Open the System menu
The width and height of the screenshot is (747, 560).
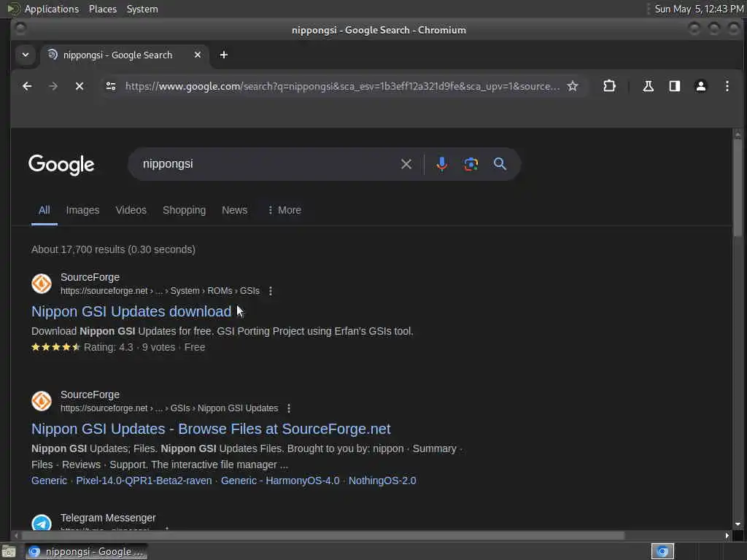coord(142,9)
